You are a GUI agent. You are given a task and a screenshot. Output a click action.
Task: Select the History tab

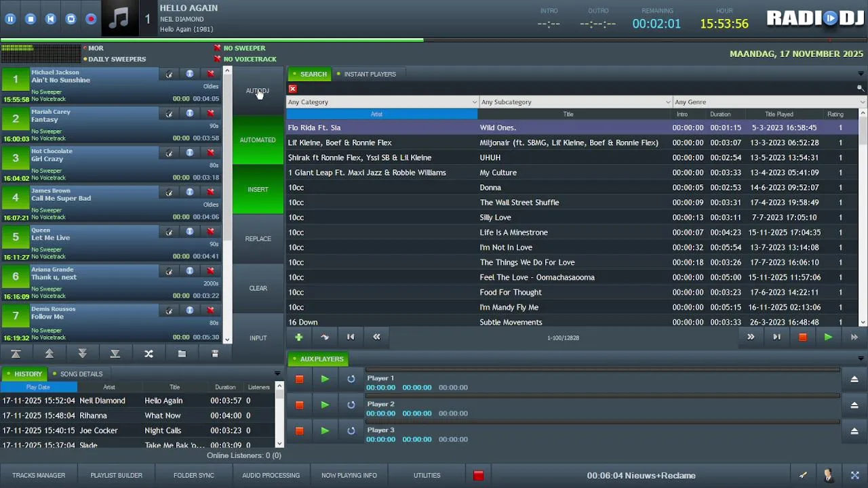pos(24,373)
